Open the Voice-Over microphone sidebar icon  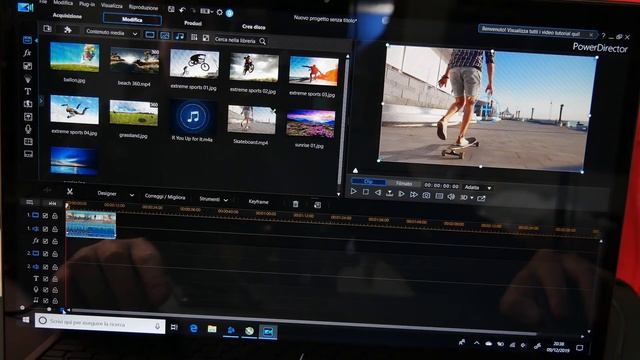click(x=28, y=129)
